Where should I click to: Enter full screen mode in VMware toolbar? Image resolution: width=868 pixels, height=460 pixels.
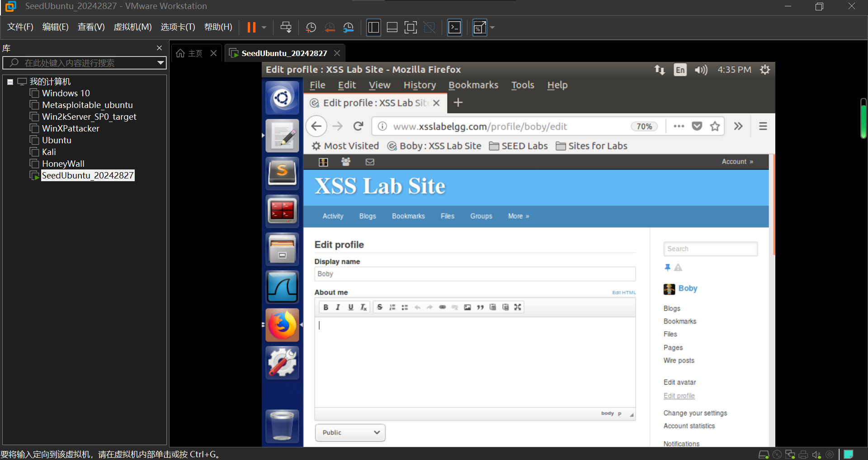point(410,28)
